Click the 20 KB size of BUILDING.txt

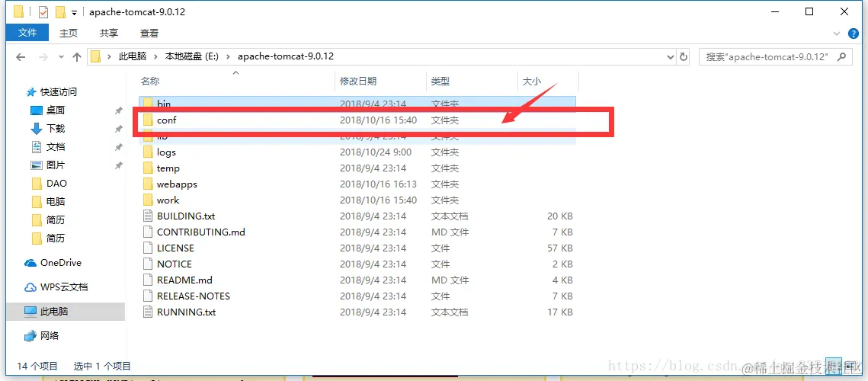(559, 216)
